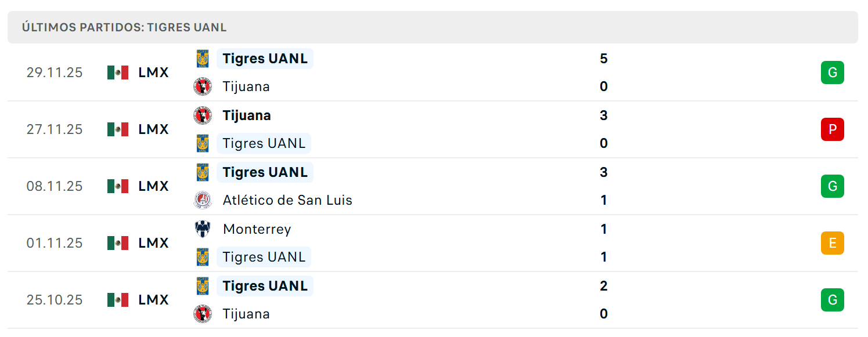Click Mexico flag on 29.11.25 row
This screenshot has width=868, height=337.
pyautogui.click(x=118, y=73)
